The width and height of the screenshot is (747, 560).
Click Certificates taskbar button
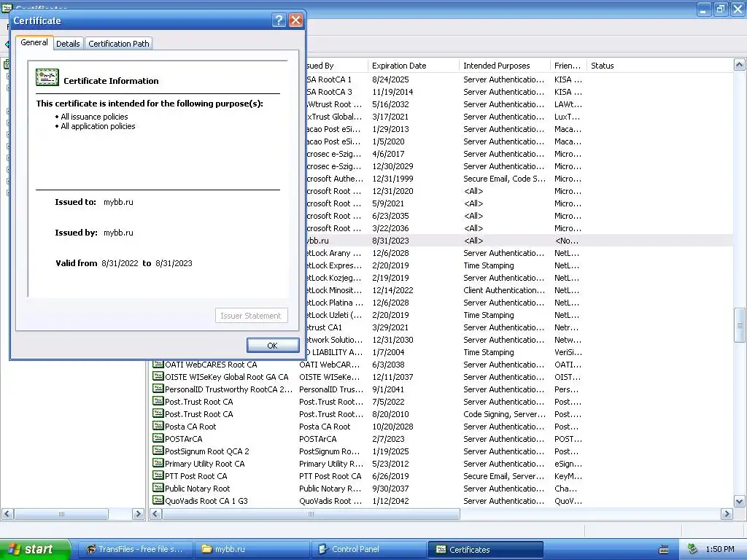485,550
